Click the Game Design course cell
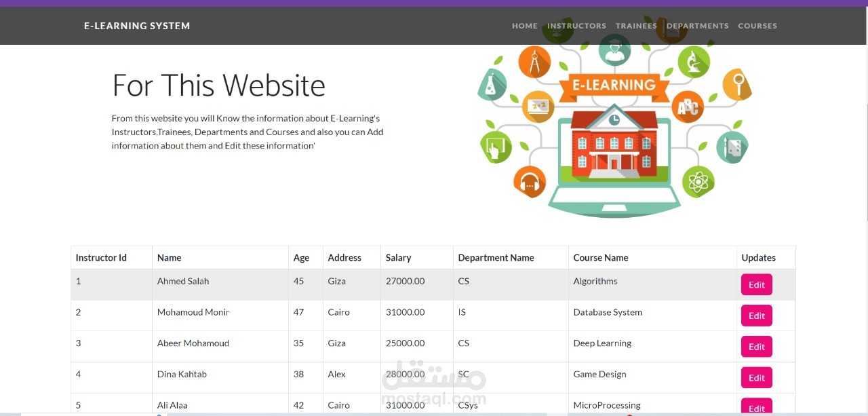The image size is (868, 416). click(652, 378)
